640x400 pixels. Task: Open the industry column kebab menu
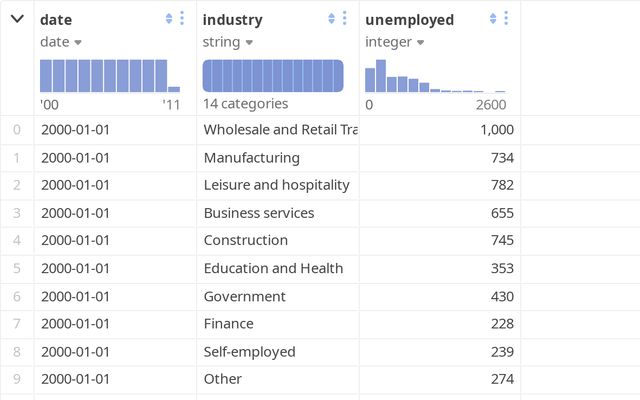(345, 19)
